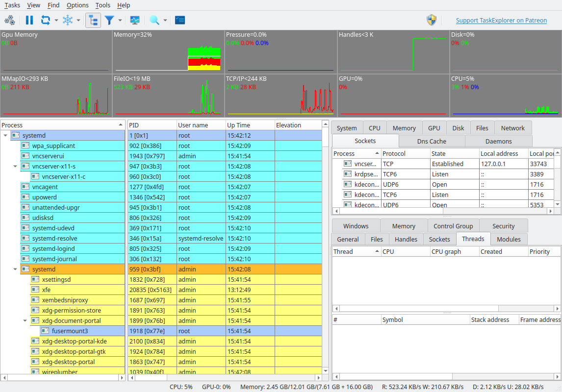
Task: Toggle the process tree view icon
Action: [x=93, y=20]
